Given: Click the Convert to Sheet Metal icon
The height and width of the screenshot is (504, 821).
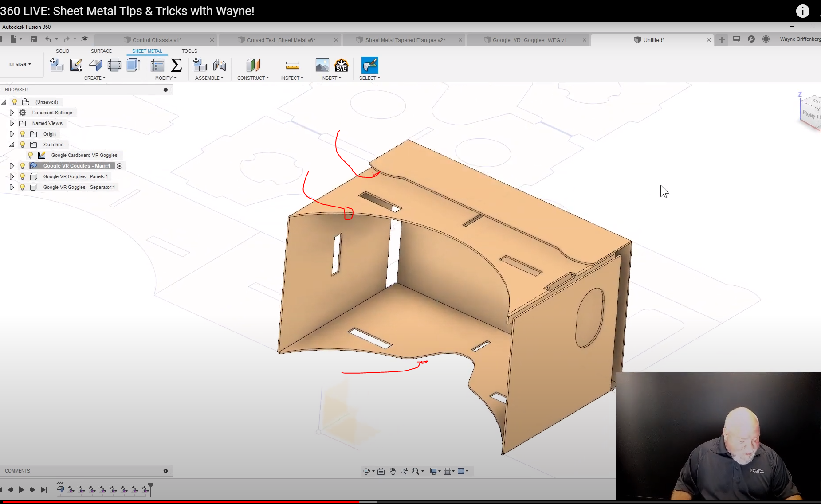Looking at the screenshot, I should click(x=134, y=65).
